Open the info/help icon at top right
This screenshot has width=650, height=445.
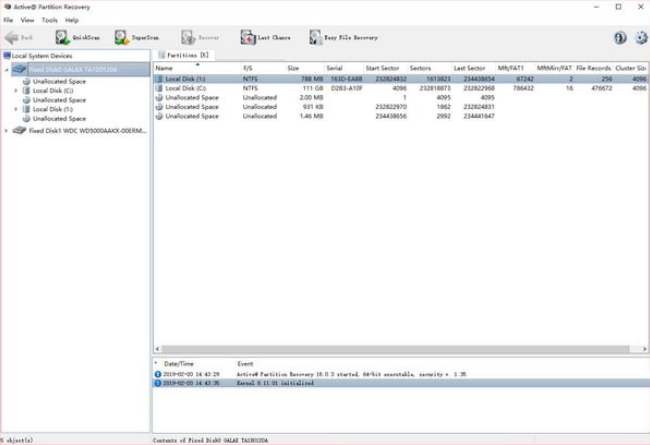coord(620,38)
